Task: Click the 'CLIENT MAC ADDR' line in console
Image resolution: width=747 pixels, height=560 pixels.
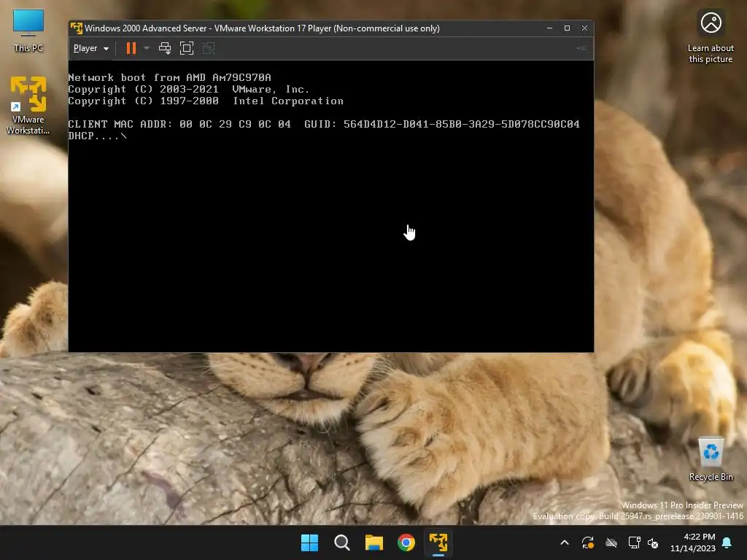Action: click(x=323, y=124)
